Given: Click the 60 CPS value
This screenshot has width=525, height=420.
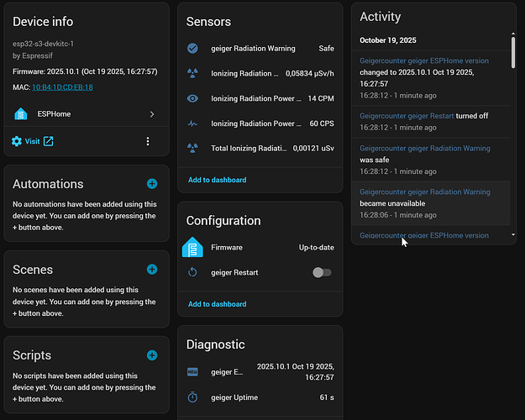Looking at the screenshot, I should coord(322,123).
